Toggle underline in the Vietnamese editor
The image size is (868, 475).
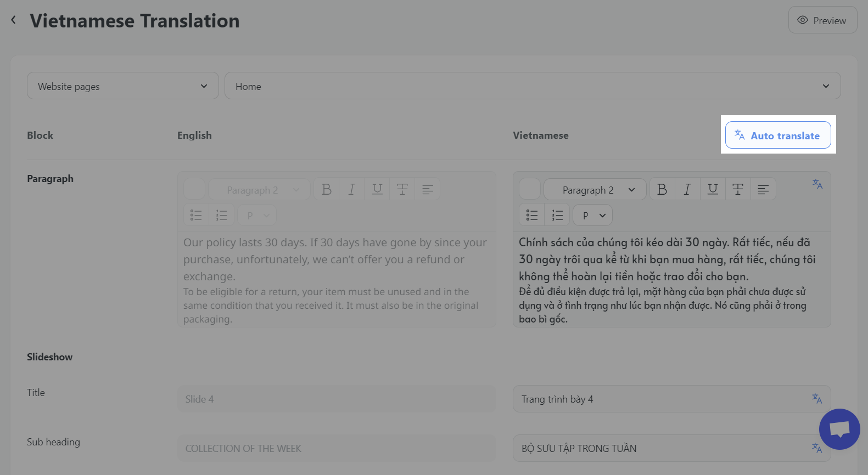[x=713, y=190]
